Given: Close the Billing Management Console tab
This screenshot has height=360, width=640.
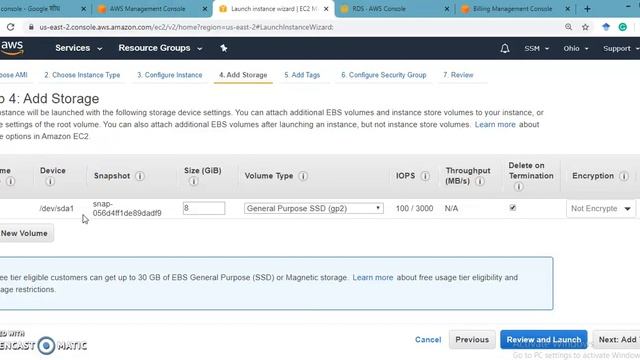Looking at the screenshot, I should (x=567, y=9).
